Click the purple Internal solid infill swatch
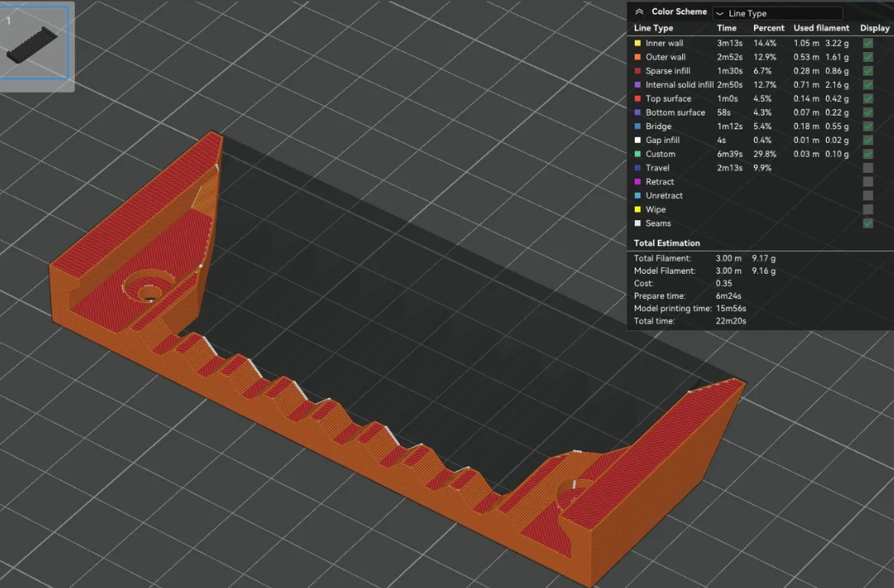 pos(638,85)
